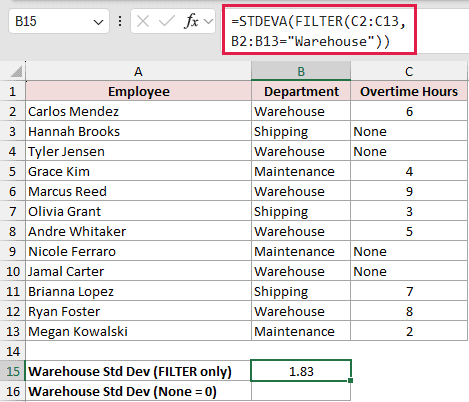Select the Andre Whitaker cell
The height and width of the screenshot is (402, 469).
tap(138, 231)
